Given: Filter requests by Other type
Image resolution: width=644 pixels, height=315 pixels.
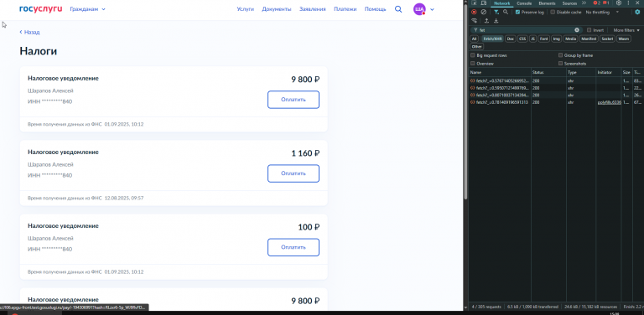Looking at the screenshot, I should tap(477, 47).
